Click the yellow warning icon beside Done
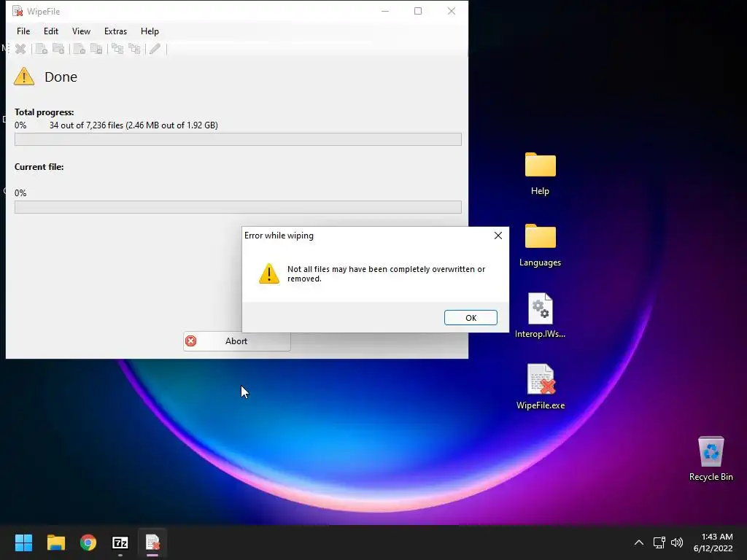This screenshot has height=560, width=747. 24,77
